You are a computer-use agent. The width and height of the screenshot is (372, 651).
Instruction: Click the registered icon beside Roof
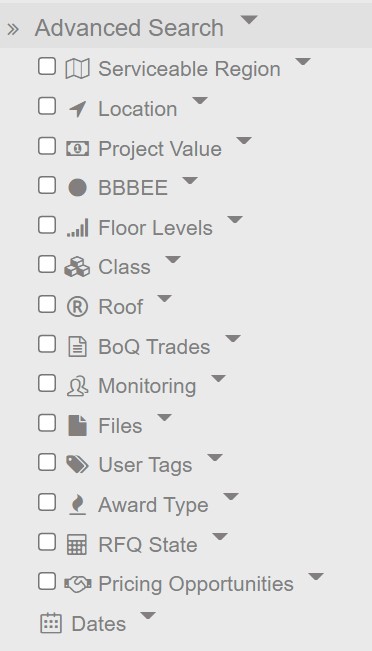click(77, 307)
